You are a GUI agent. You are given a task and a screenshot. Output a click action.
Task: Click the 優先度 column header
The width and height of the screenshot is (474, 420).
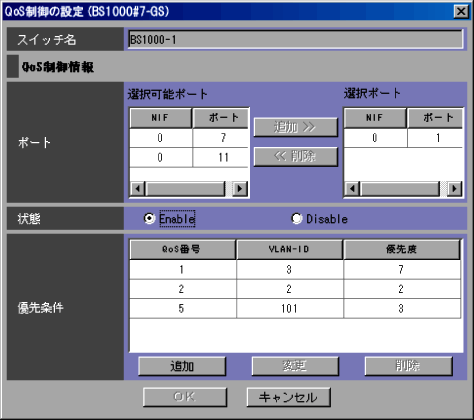[402, 249]
